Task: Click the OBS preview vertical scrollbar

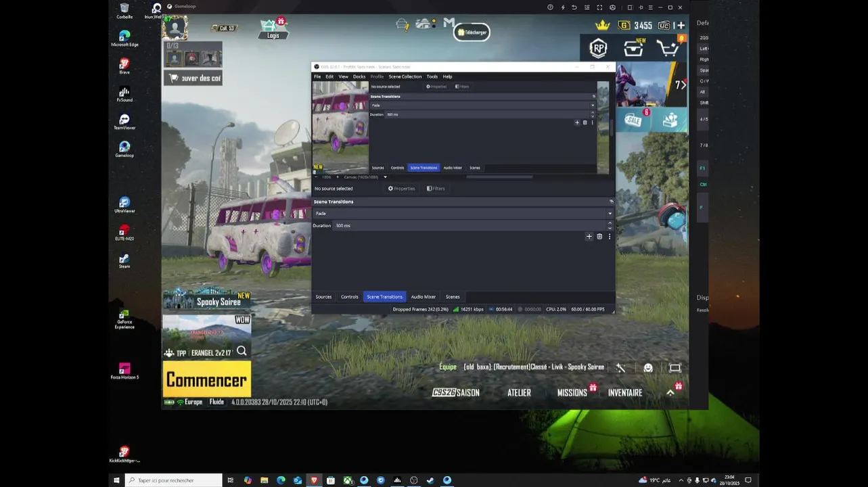Action: pos(612,127)
